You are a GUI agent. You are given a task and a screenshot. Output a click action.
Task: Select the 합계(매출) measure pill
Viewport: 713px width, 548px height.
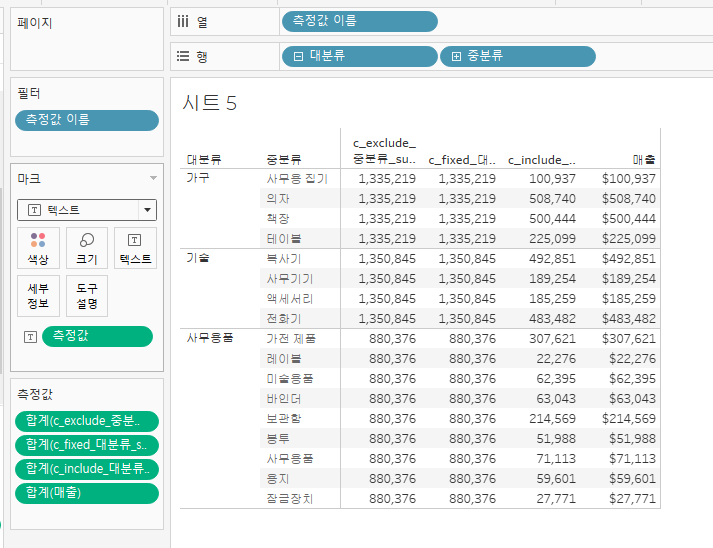pos(87,493)
